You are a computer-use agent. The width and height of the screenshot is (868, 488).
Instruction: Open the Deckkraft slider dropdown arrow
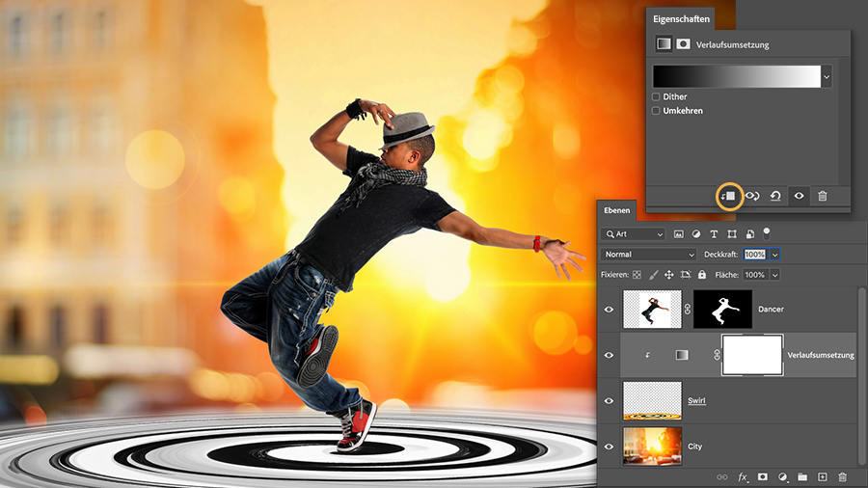[775, 255]
